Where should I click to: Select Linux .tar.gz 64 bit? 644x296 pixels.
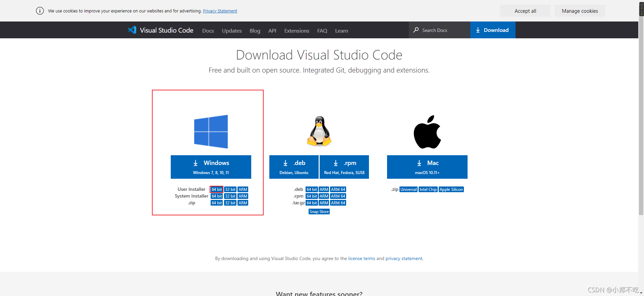[312, 203]
